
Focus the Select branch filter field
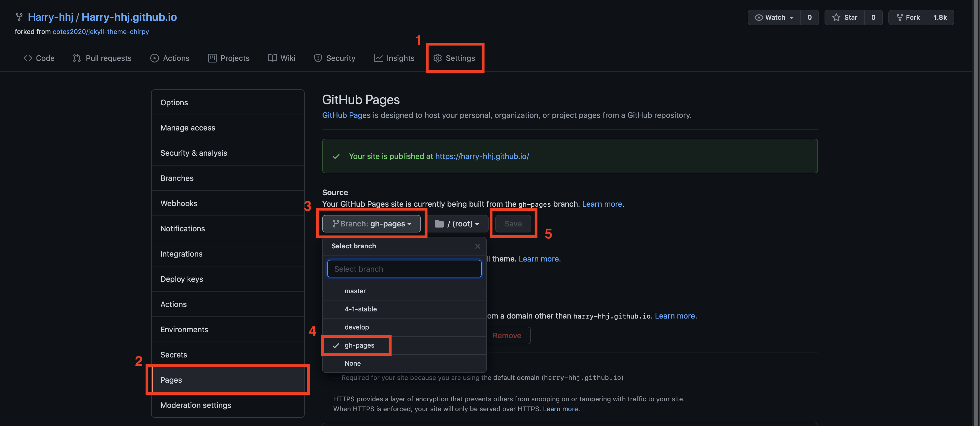tap(404, 269)
